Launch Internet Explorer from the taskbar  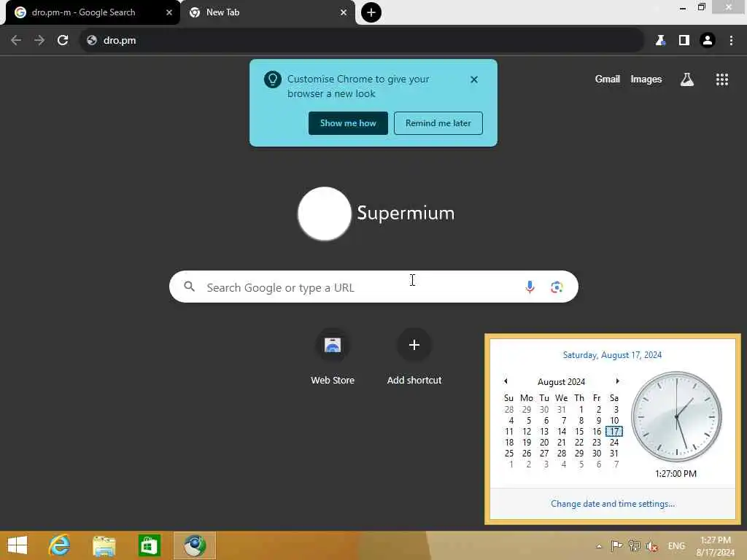coord(60,545)
